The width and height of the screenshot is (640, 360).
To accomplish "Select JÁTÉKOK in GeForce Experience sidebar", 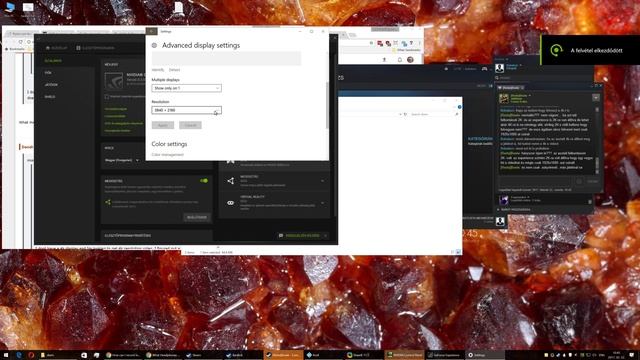I will pyautogui.click(x=51, y=85).
